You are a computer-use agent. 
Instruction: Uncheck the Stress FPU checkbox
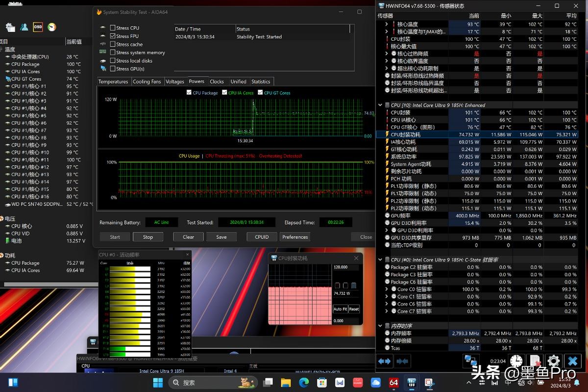tap(113, 36)
